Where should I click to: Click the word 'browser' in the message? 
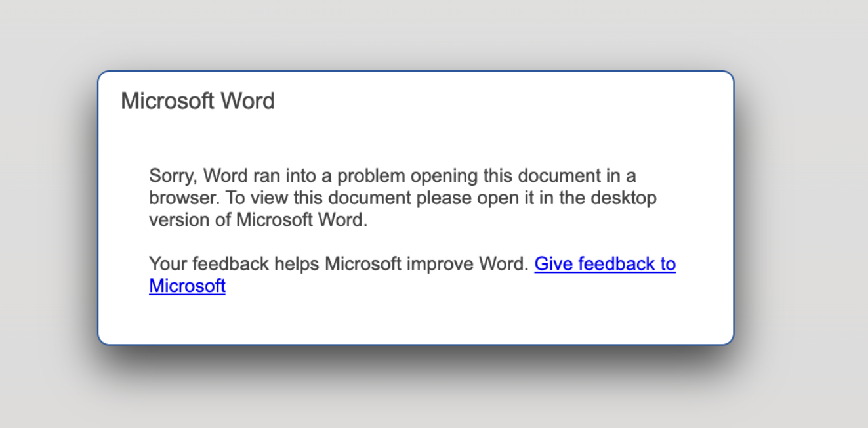point(184,198)
